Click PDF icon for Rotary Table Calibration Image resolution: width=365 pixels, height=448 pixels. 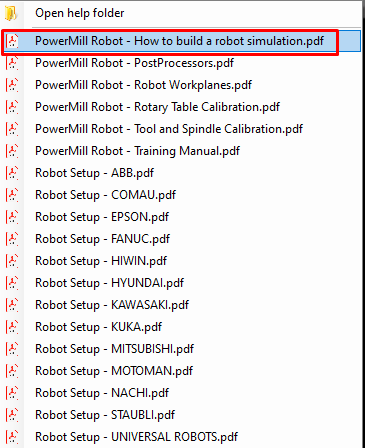click(x=12, y=107)
